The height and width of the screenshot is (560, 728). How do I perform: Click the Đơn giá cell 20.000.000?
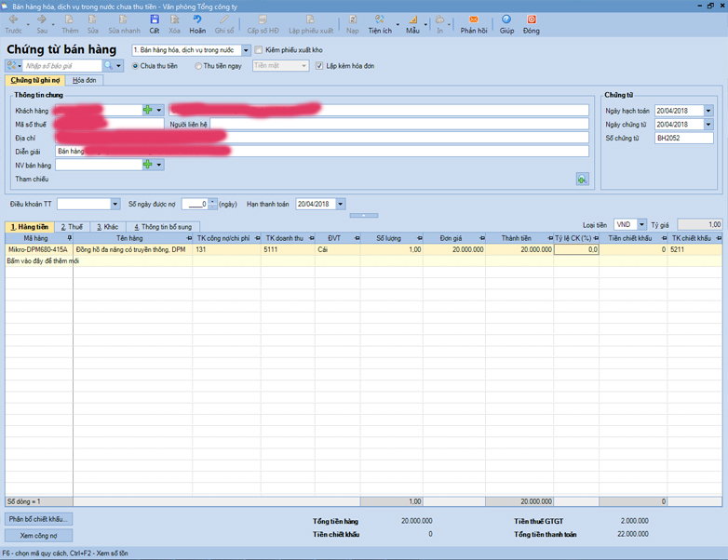click(x=454, y=249)
